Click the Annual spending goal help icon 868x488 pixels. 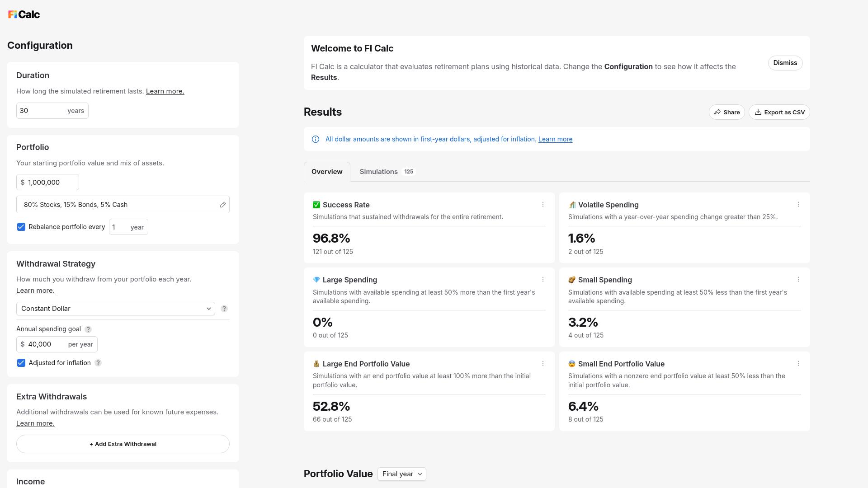(88, 329)
